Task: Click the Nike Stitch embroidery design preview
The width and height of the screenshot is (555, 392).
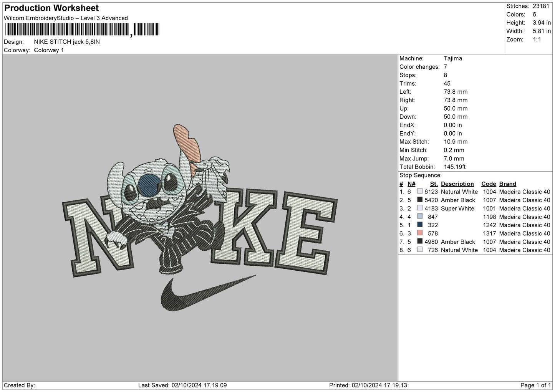Action: coord(200,217)
